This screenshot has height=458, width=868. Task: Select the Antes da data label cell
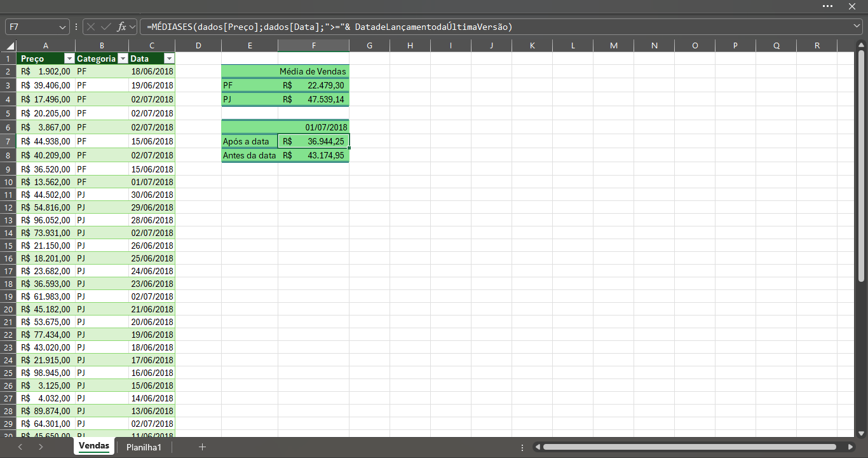pyautogui.click(x=250, y=155)
